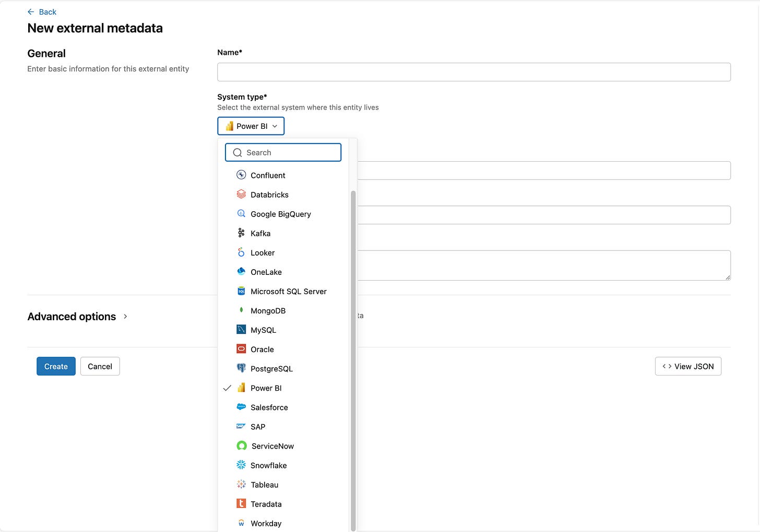
Task: Click the Kafka logo icon
Action: [241, 233]
